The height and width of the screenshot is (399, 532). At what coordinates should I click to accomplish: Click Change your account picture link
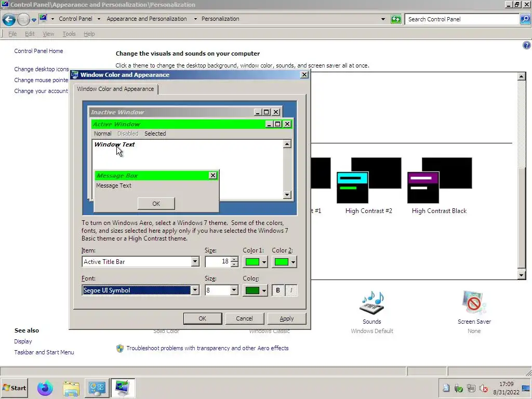pos(41,91)
